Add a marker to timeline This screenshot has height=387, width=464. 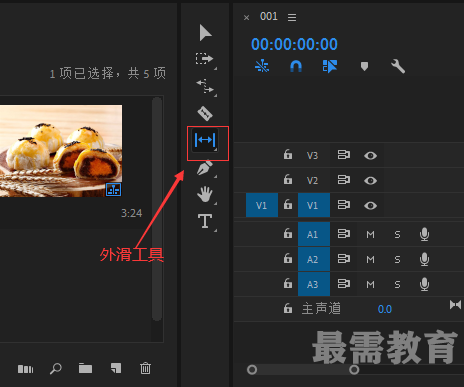[x=364, y=66]
